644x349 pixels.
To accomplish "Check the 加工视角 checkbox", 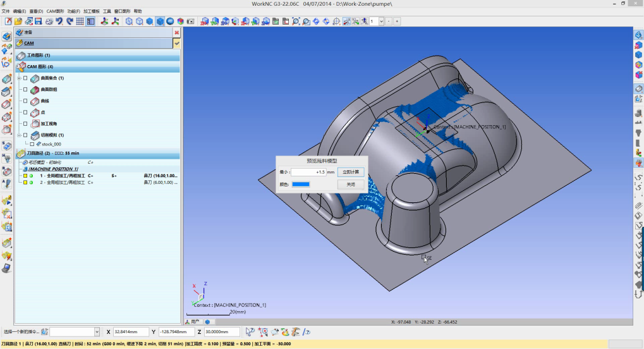I will [25, 124].
